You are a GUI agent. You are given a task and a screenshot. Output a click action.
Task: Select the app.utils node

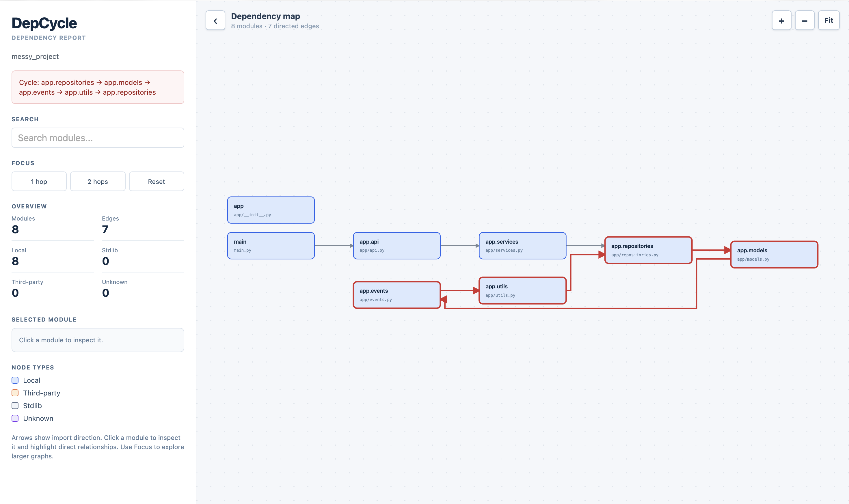pyautogui.click(x=522, y=290)
